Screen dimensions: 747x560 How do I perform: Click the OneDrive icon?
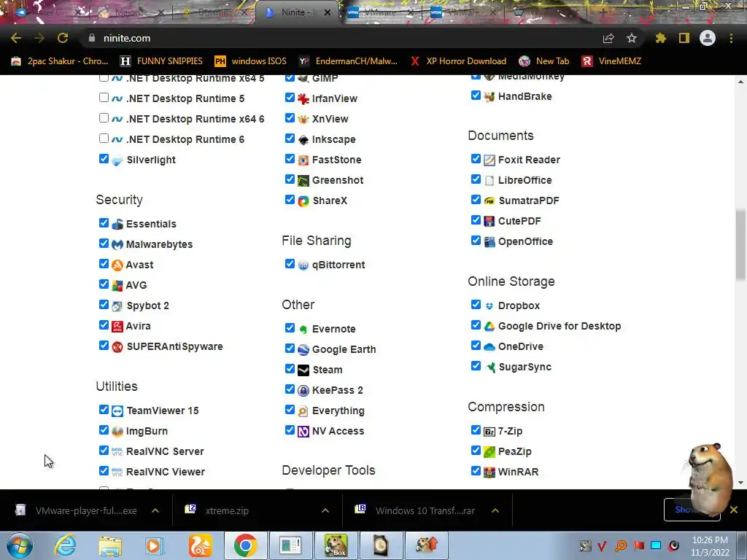click(489, 347)
